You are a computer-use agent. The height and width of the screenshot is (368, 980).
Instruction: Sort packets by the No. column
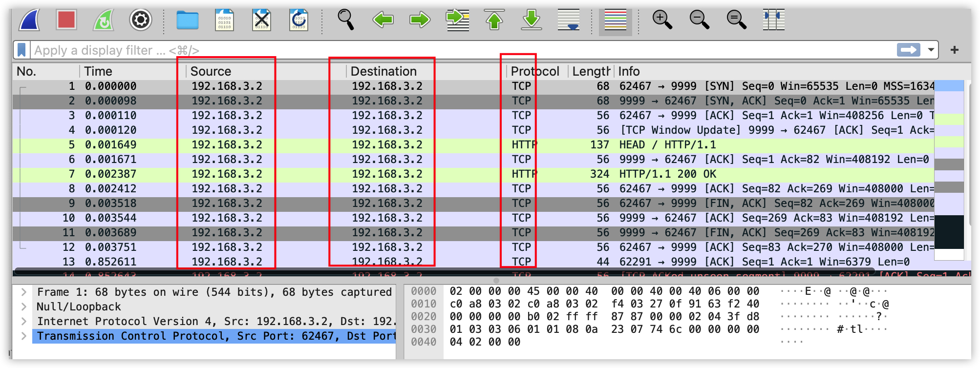coord(46,71)
